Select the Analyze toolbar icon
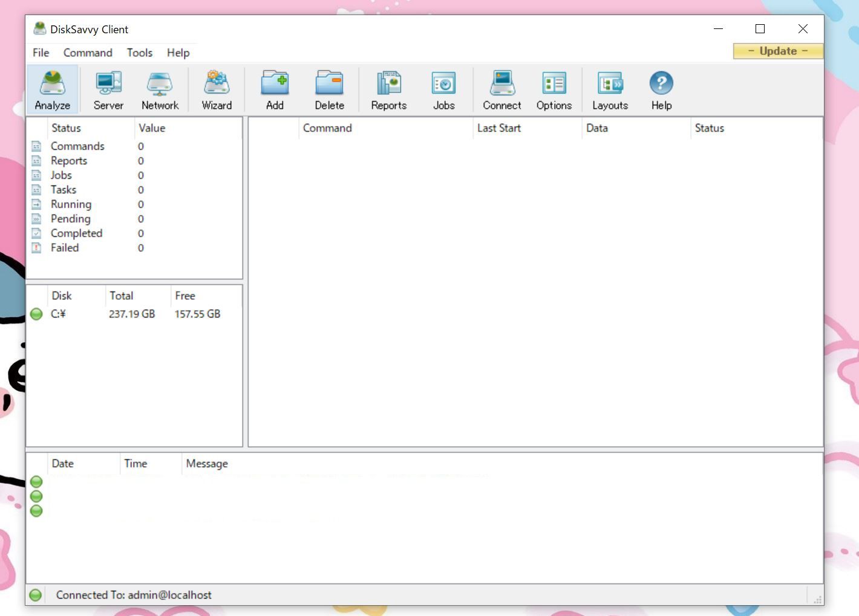Viewport: 859px width, 616px height. (x=53, y=90)
